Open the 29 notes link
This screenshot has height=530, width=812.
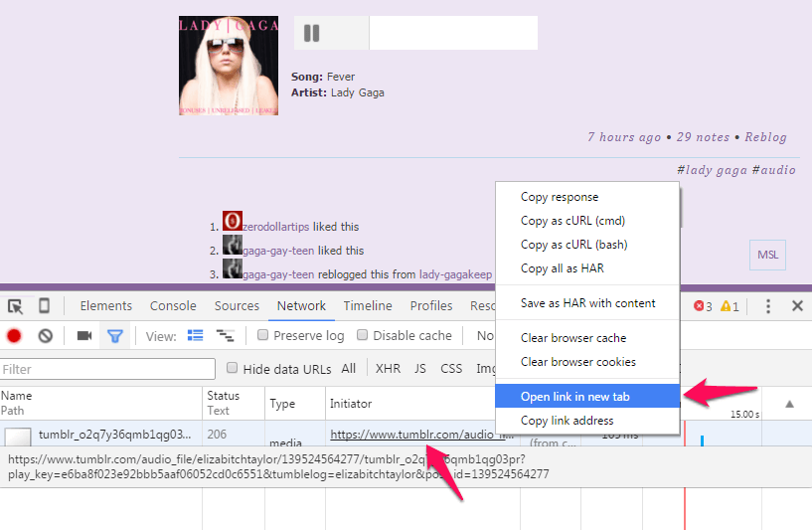[x=703, y=137]
